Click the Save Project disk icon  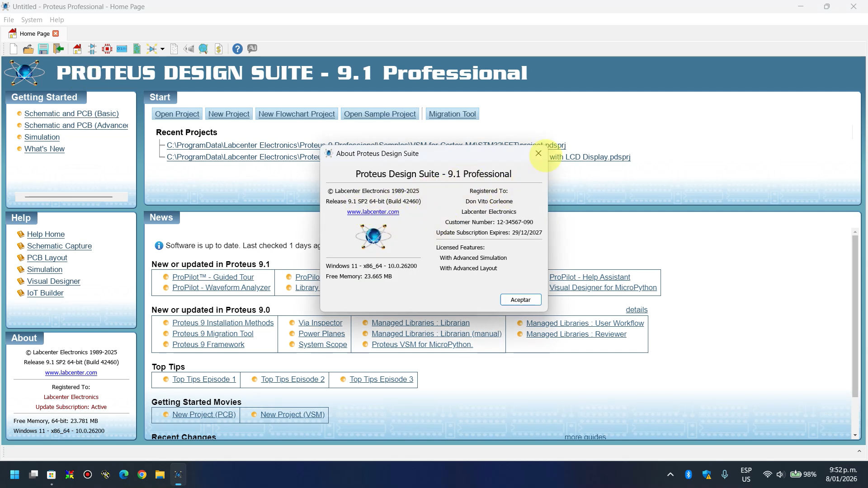[43, 49]
